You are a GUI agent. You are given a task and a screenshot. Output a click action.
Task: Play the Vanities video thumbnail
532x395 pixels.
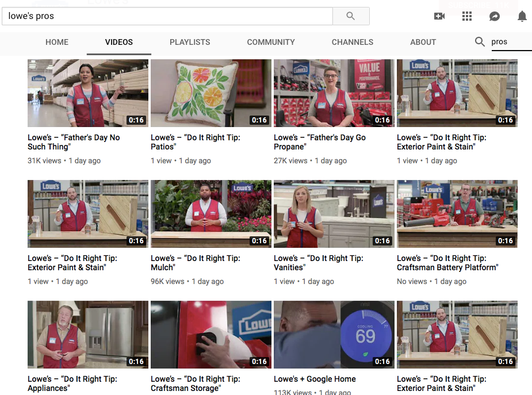334,214
